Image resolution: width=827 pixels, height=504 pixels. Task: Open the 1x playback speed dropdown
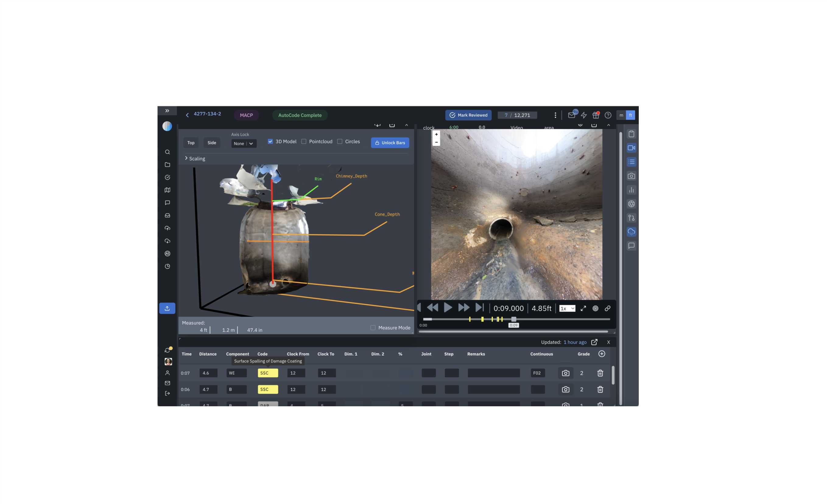(567, 308)
